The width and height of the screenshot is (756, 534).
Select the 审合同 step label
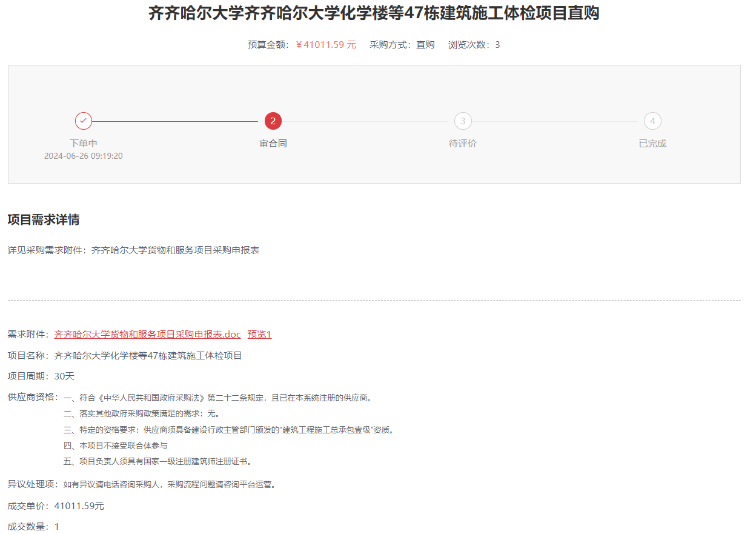(273, 144)
